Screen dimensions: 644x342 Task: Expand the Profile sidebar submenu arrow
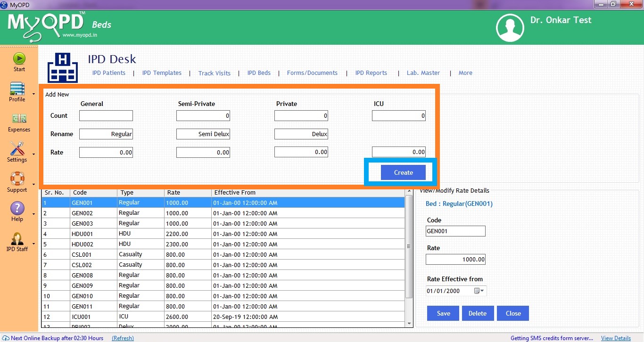click(33, 94)
